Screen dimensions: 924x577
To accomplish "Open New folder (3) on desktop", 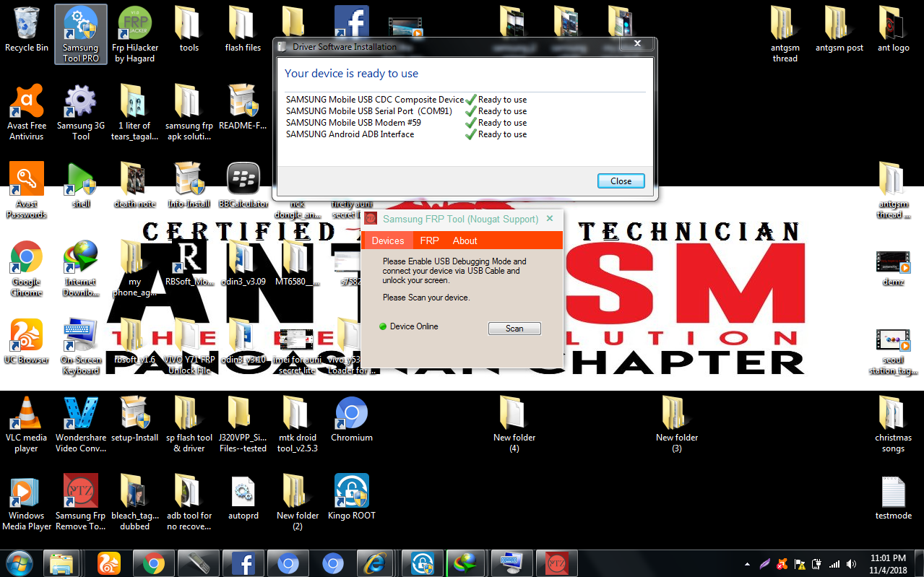I will (677, 425).
